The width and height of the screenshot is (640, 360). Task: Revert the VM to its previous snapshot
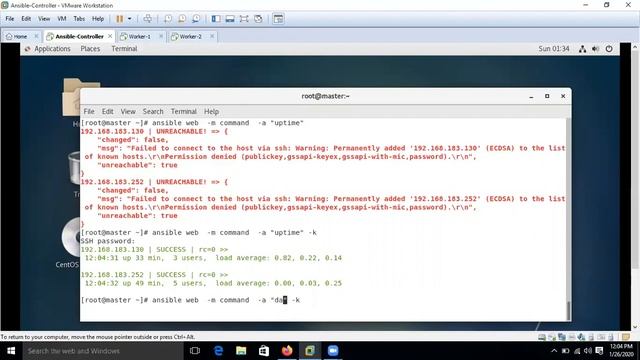pyautogui.click(x=182, y=19)
